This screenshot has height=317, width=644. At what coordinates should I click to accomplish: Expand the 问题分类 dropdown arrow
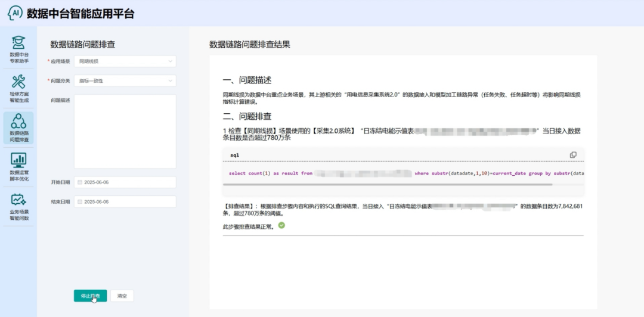171,80
